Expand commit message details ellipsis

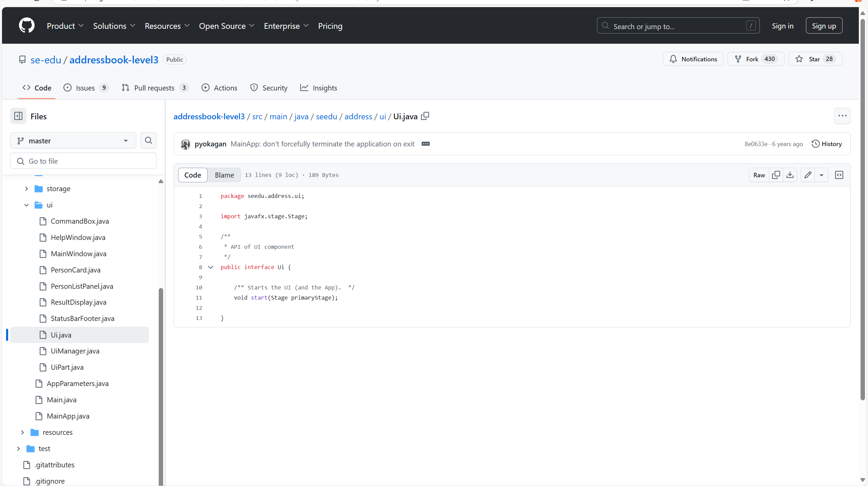(x=425, y=144)
